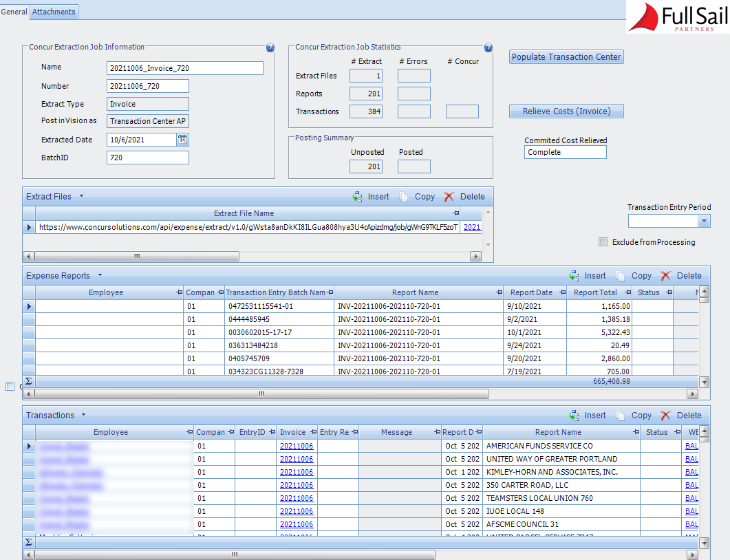This screenshot has width=730, height=560.
Task: Switch to the Attachments tab
Action: (x=53, y=12)
